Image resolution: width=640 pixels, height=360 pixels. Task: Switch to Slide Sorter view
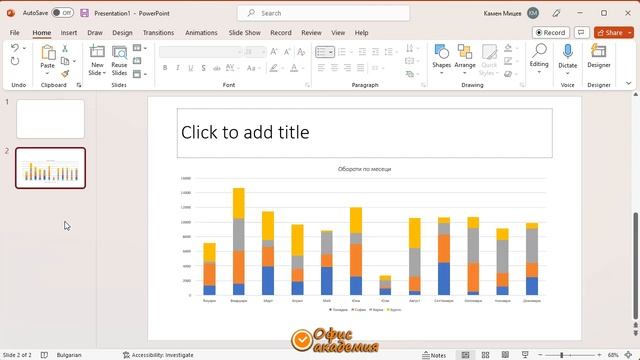(485, 355)
